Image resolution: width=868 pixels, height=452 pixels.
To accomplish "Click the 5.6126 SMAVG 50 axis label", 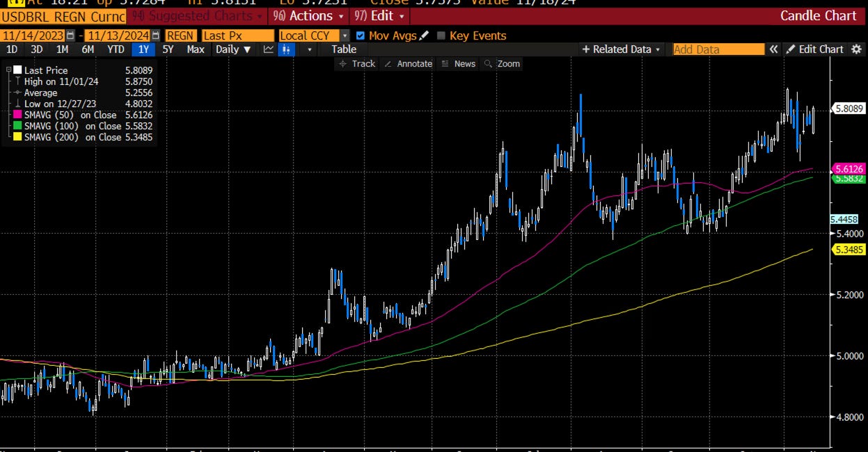I will click(x=847, y=169).
